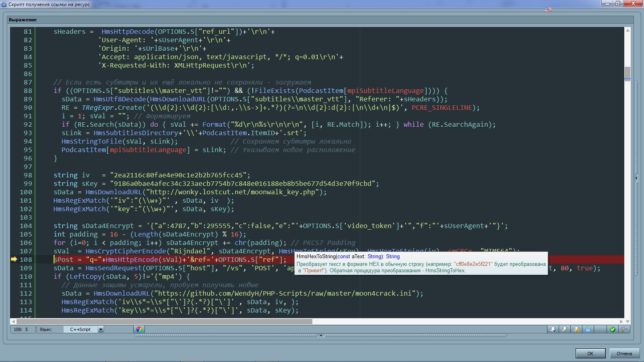This screenshot has width=644, height=362.
Task: Click the step-by-step debug footsteps icon
Action: coord(577,329)
